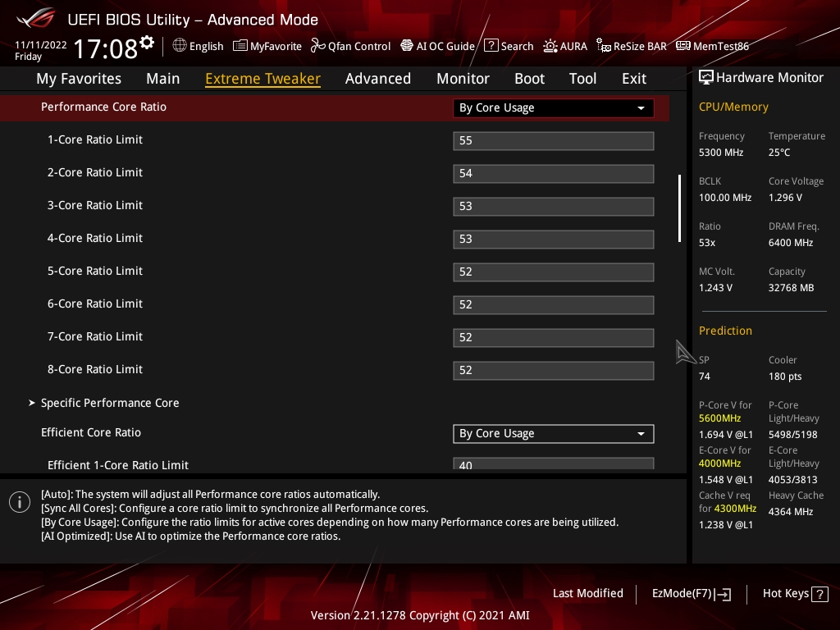Expand Specific Performance Core submenu
Image resolution: width=840 pixels, height=630 pixels.
tap(110, 403)
